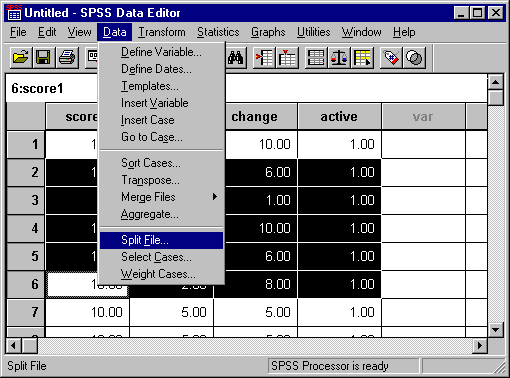Choose Aggregate... from Data menu
510x378 pixels.
pyautogui.click(x=161, y=214)
